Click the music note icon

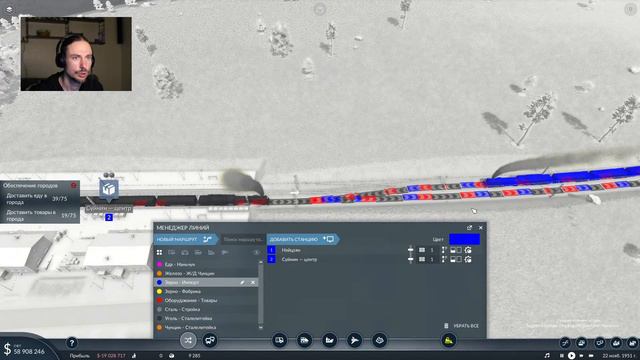coord(547,356)
